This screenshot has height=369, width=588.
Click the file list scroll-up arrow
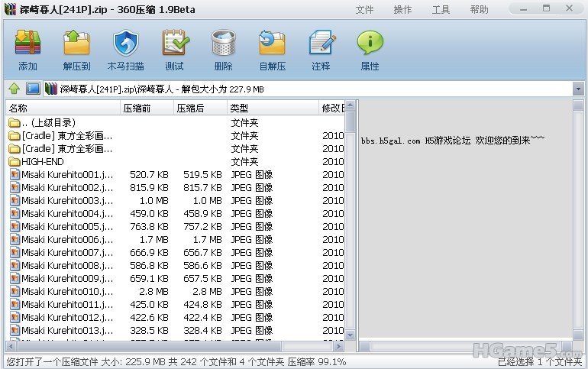click(350, 105)
